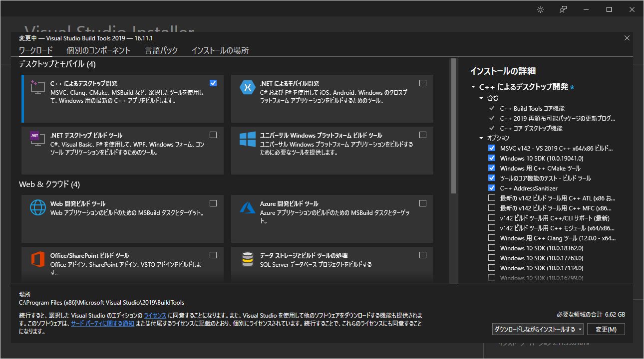Viewport: 644px width, 359px height.
Task: Click the C++ 2019 再頒布可能パッケージ item
Action: (558, 118)
